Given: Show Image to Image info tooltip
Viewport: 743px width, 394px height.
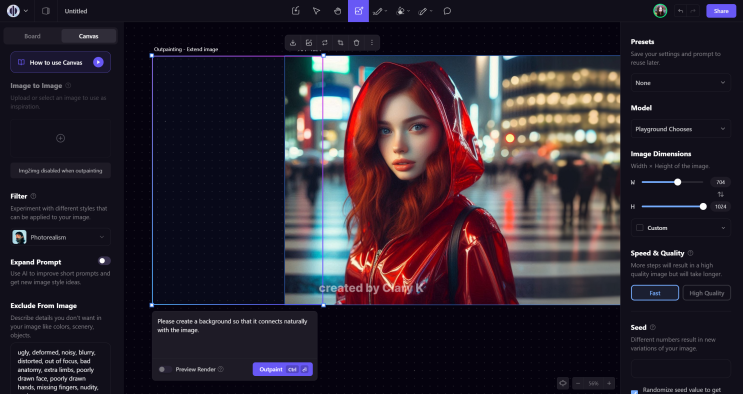Looking at the screenshot, I should pos(68,86).
